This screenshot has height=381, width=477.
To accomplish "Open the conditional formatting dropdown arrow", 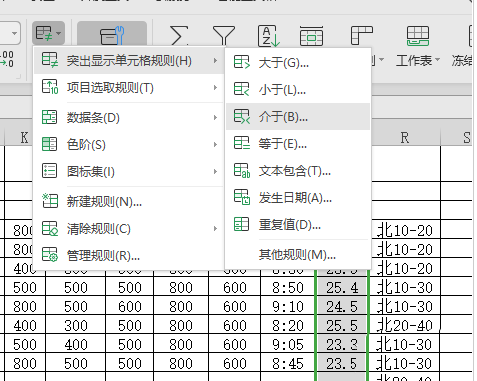I will 59,33.
